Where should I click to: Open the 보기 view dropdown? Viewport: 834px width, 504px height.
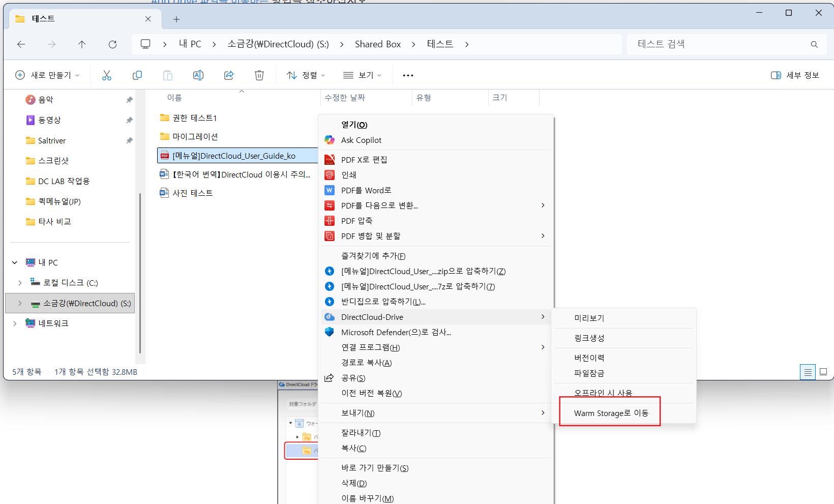point(362,75)
